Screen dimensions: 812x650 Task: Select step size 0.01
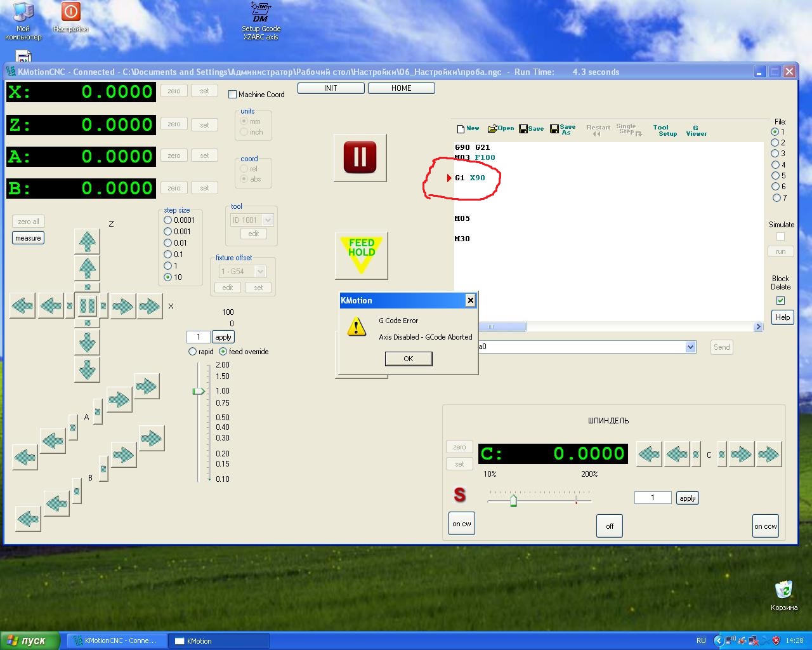point(168,243)
